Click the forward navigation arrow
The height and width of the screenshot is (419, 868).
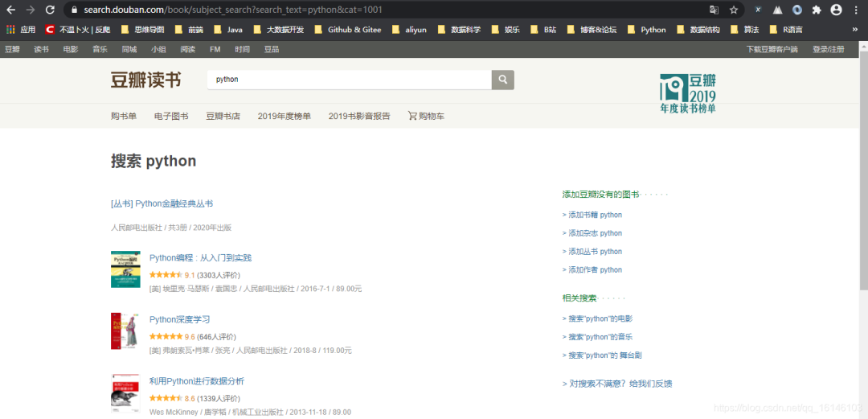click(31, 10)
